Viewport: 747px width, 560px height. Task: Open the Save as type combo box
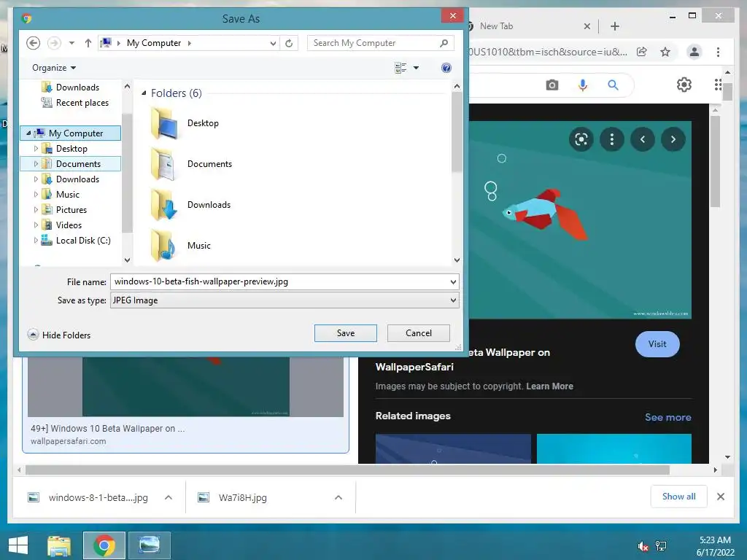pos(285,300)
